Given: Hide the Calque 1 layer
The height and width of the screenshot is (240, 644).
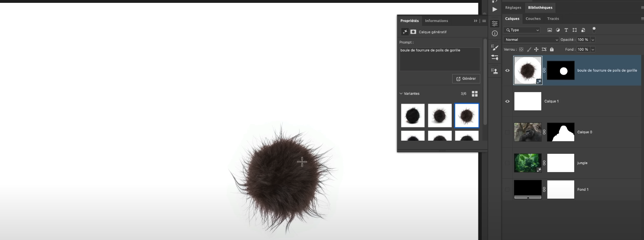Looking at the screenshot, I should click(x=507, y=101).
